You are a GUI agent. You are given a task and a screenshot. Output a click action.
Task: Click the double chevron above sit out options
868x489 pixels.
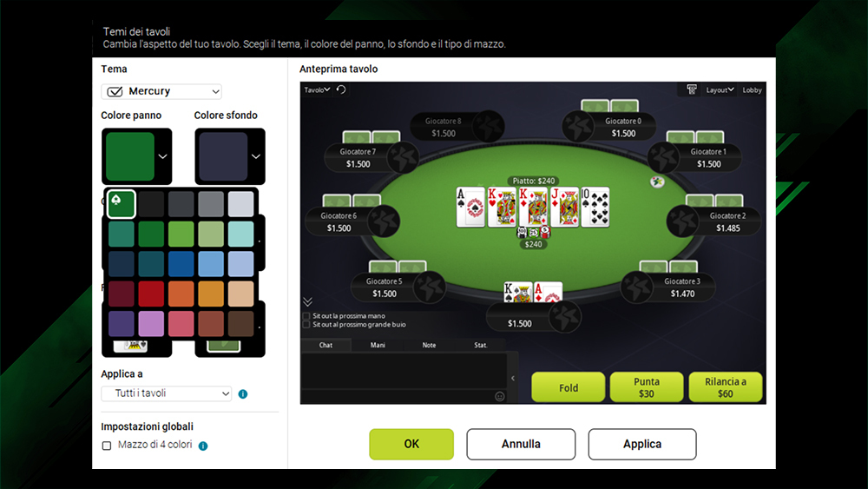tap(308, 301)
